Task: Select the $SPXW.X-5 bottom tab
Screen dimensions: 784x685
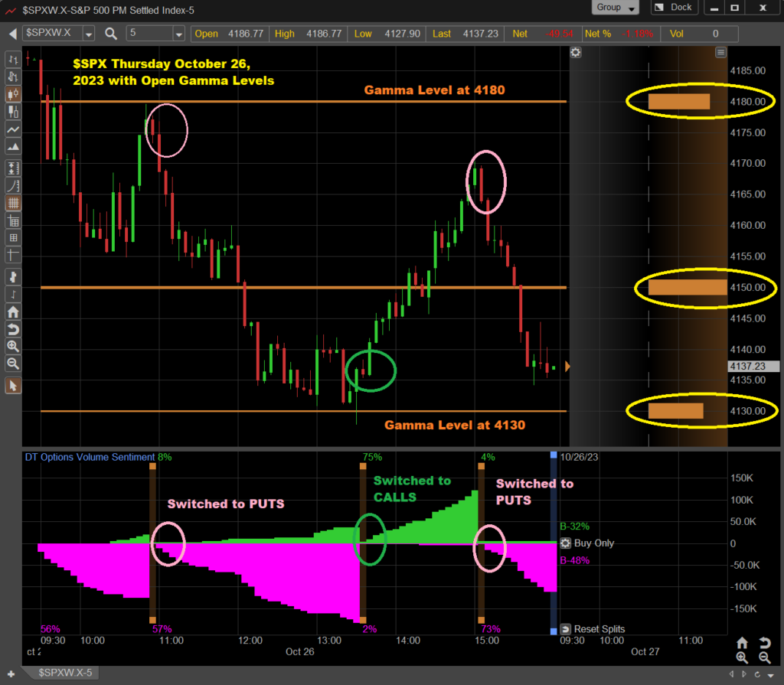Action: point(67,674)
